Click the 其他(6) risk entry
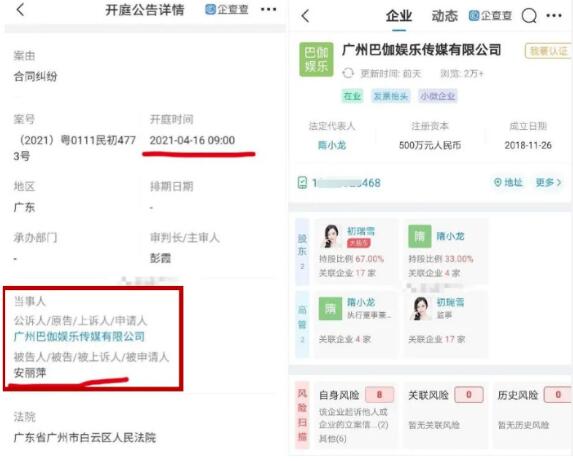573x461 pixels. click(x=333, y=438)
